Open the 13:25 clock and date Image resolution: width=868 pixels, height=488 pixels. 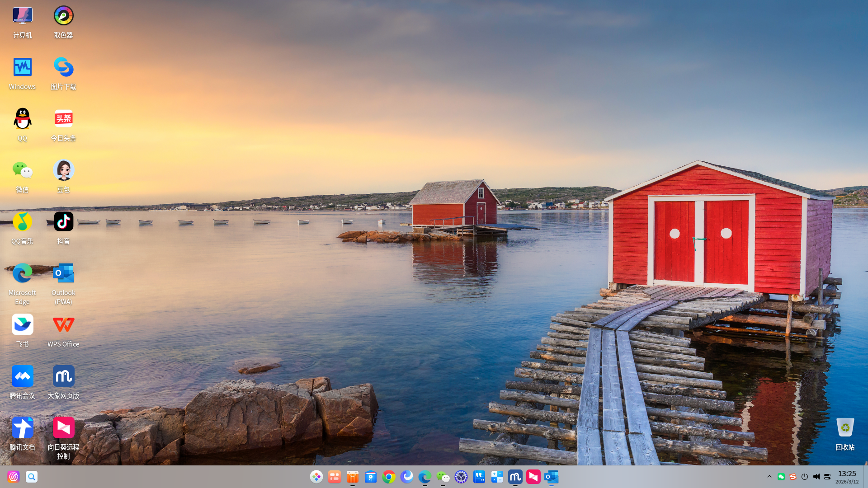[847, 477]
